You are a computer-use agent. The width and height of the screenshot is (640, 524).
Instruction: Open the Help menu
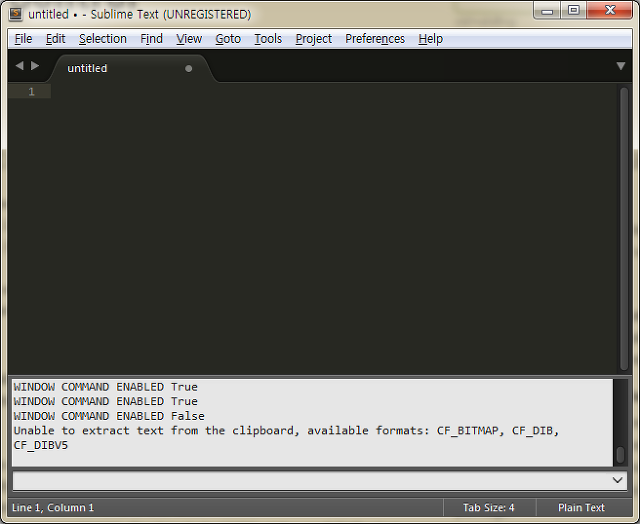pos(431,39)
